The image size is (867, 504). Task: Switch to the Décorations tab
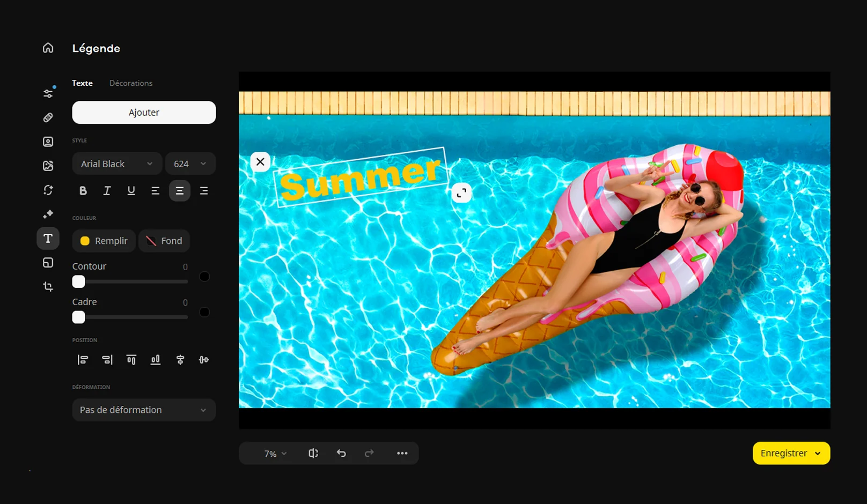pos(131,83)
